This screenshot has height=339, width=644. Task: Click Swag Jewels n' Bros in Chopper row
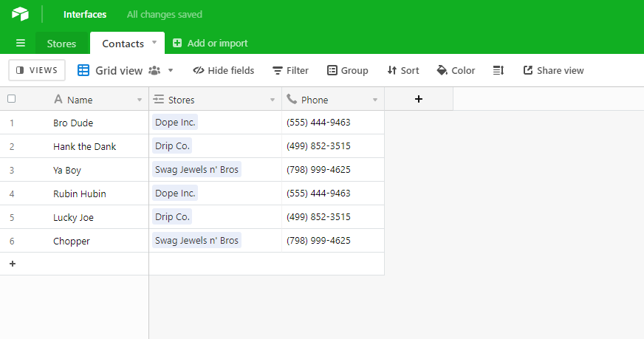pyautogui.click(x=196, y=240)
